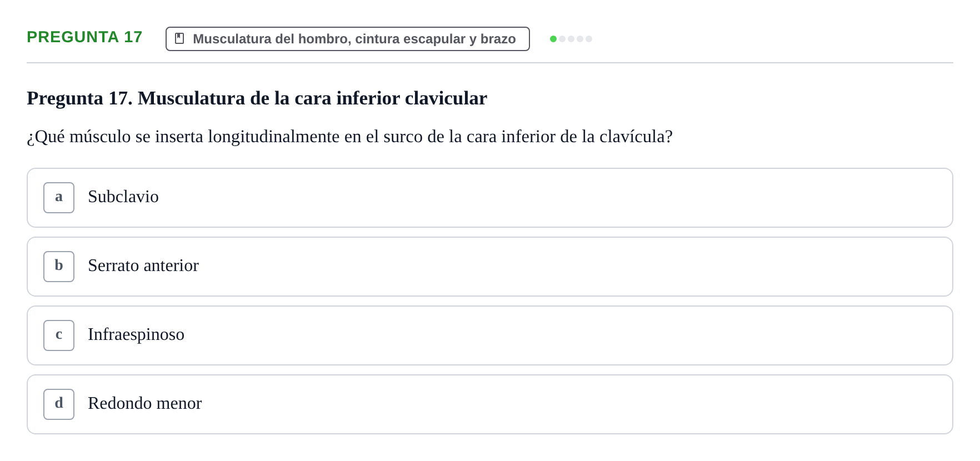Click the green first difficulty dot
Screen dimensions: 980x461
[553, 39]
